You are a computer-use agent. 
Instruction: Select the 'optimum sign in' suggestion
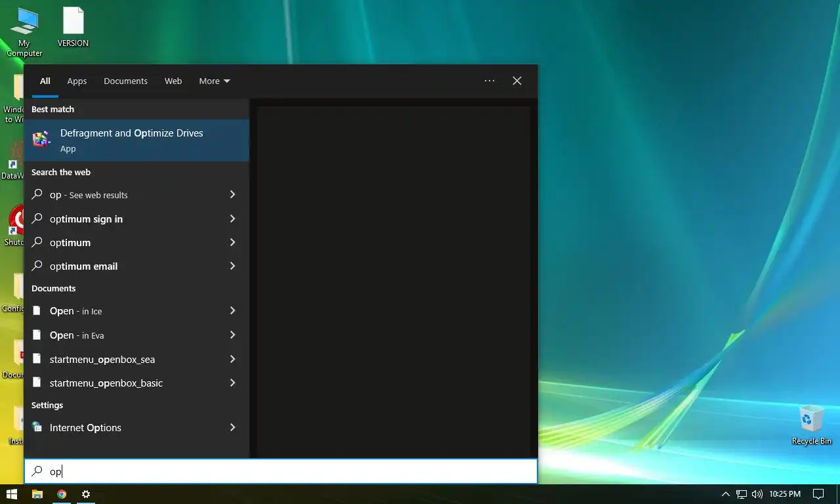(x=136, y=219)
